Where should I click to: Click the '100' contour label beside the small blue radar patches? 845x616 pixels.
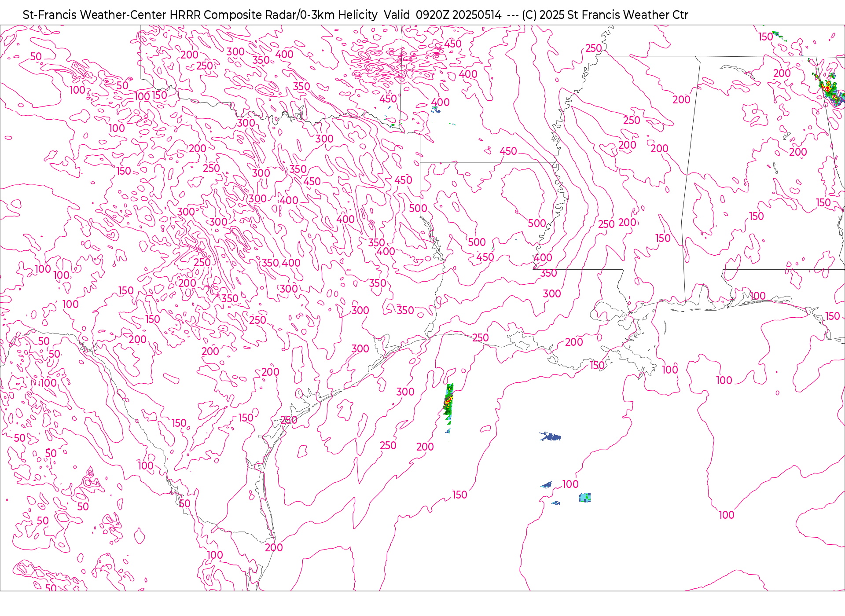click(x=570, y=484)
